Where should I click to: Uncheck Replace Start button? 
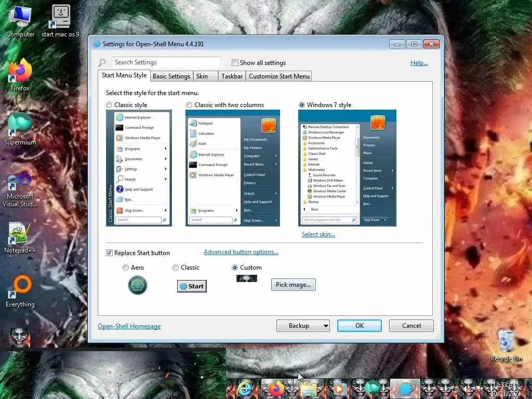point(109,253)
